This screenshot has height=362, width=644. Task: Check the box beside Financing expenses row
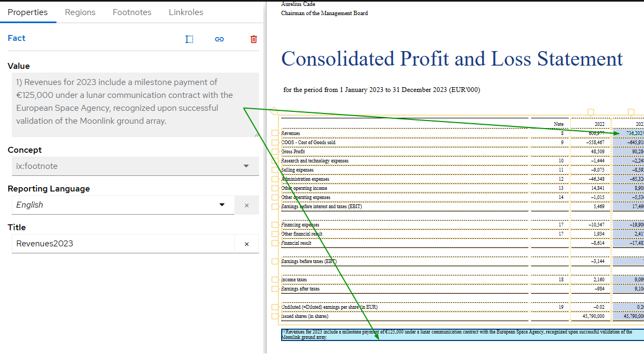click(274, 224)
